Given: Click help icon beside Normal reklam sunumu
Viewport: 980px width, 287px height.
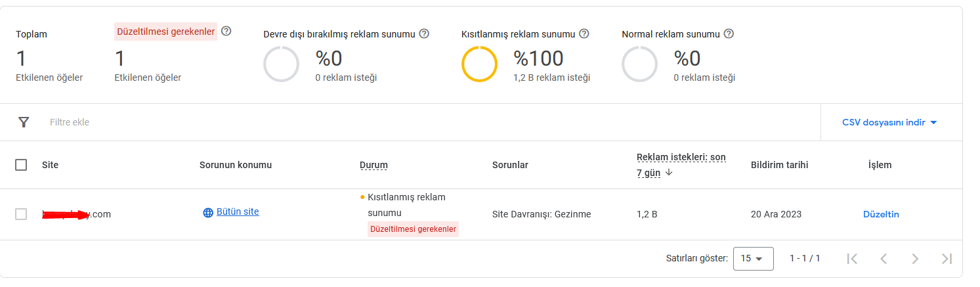Looking at the screenshot, I should (x=729, y=33).
